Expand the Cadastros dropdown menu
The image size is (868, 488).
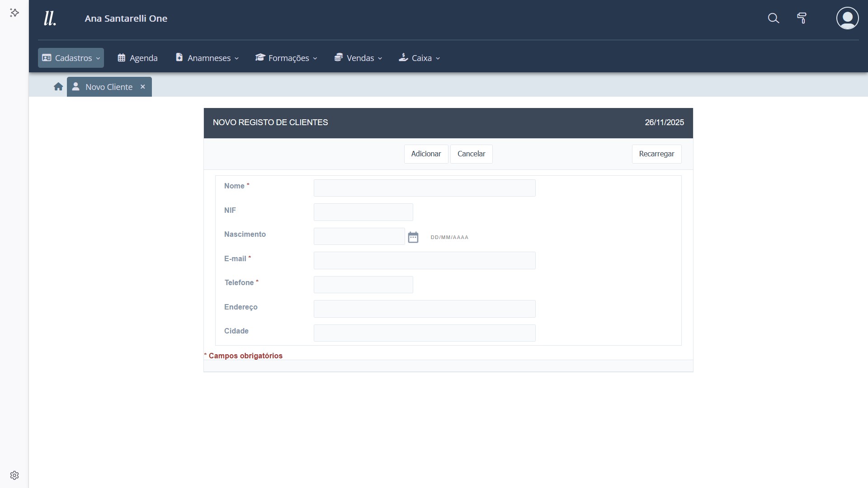coord(71,58)
